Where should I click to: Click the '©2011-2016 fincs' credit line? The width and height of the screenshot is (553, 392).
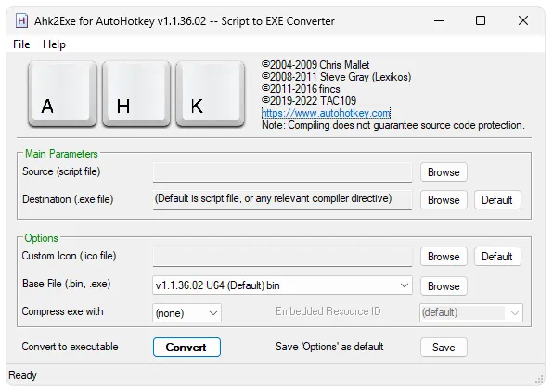(x=301, y=89)
